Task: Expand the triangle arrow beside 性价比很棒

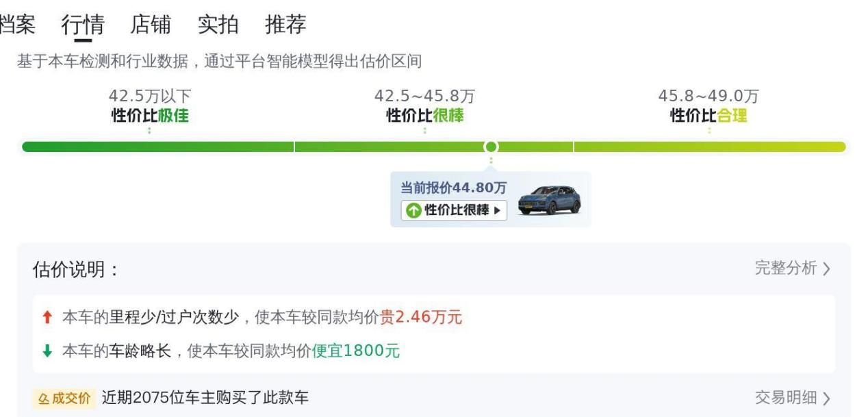Action: [x=497, y=210]
